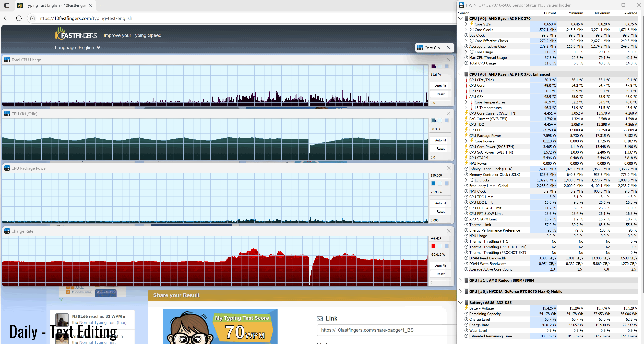Viewport: 644px width, 344px height.
Task: Expand the Core Powers row
Action: coord(466,141)
